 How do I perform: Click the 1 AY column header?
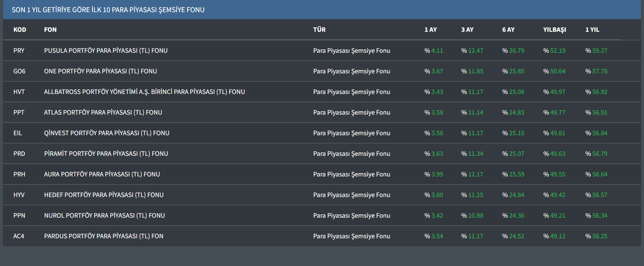click(431, 30)
